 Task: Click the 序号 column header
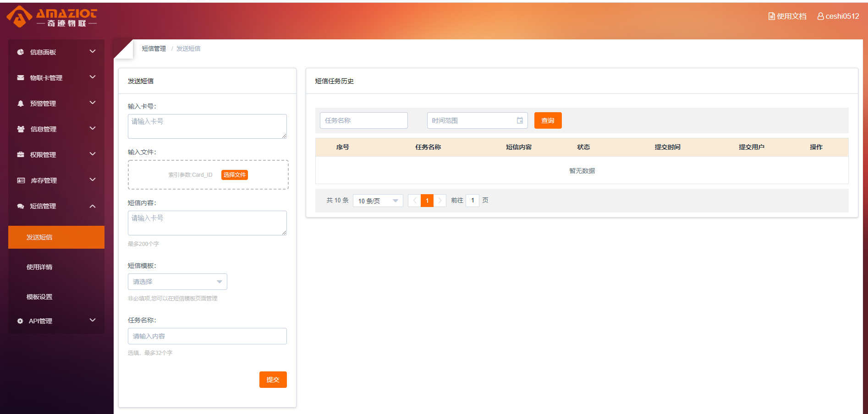(343, 147)
